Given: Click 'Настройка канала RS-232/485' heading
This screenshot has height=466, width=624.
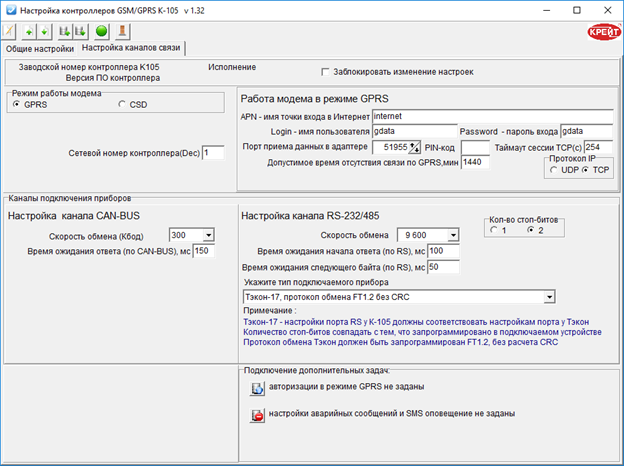Looking at the screenshot, I should pos(310,216).
